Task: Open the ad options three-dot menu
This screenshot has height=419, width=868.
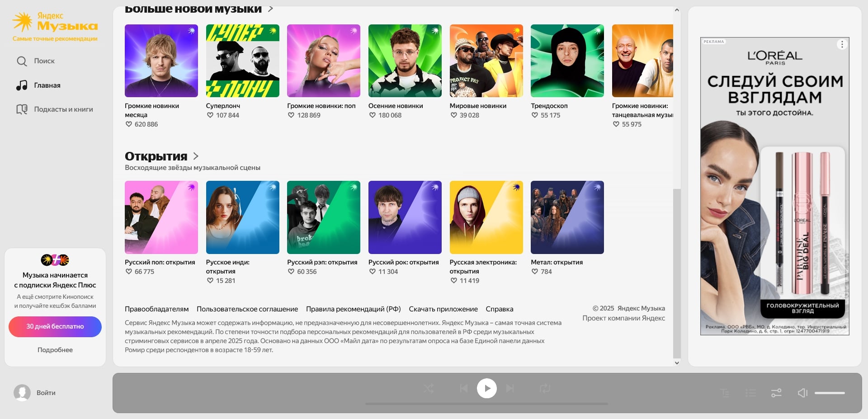Action: tap(842, 44)
